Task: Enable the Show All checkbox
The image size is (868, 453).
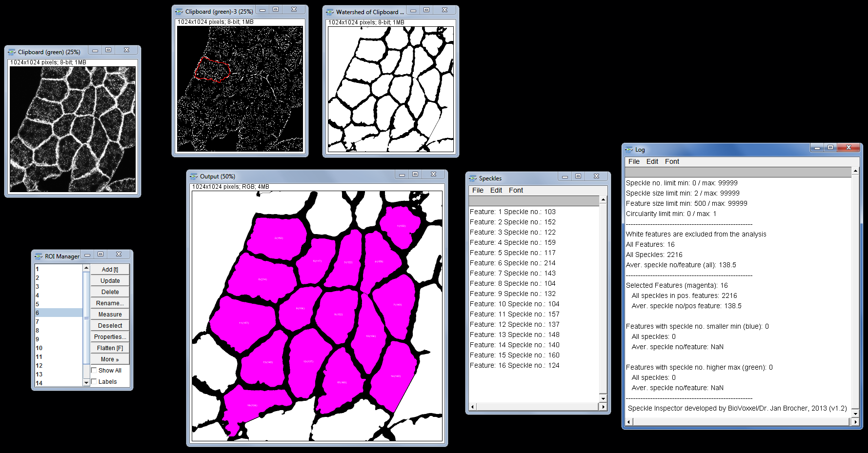Action: (94, 371)
